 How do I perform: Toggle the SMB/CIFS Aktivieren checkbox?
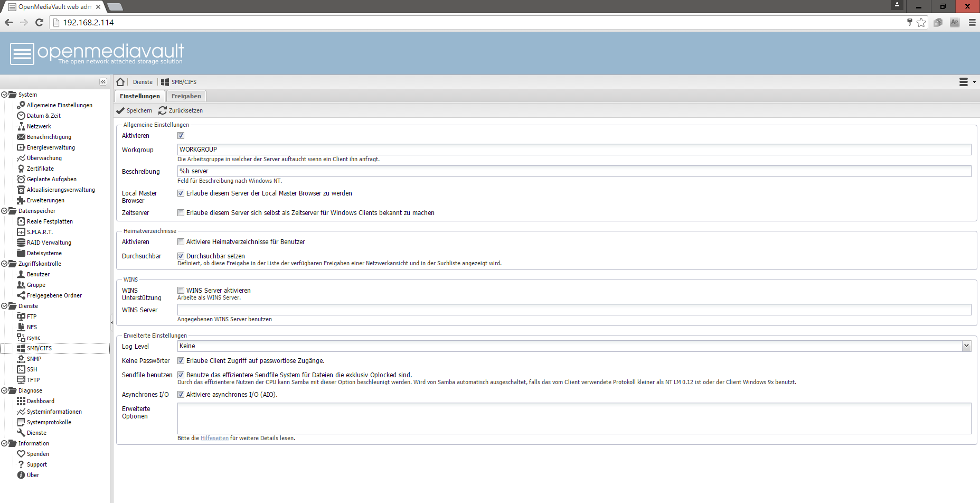click(181, 136)
